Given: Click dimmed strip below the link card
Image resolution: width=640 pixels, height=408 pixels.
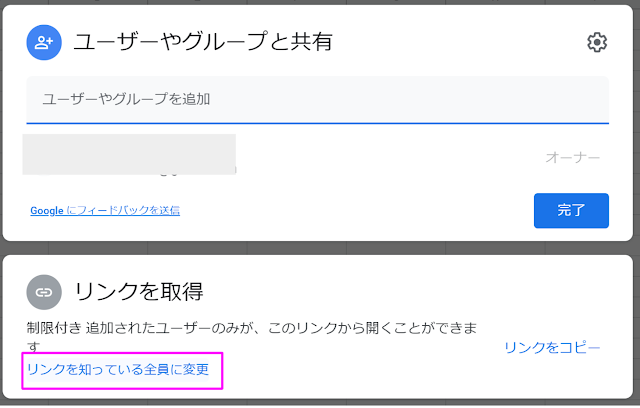Looking at the screenshot, I should point(318,402).
